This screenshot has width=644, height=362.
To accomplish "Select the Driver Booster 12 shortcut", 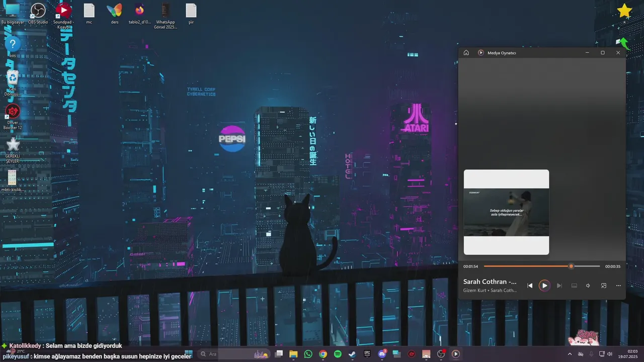I will pos(13,117).
